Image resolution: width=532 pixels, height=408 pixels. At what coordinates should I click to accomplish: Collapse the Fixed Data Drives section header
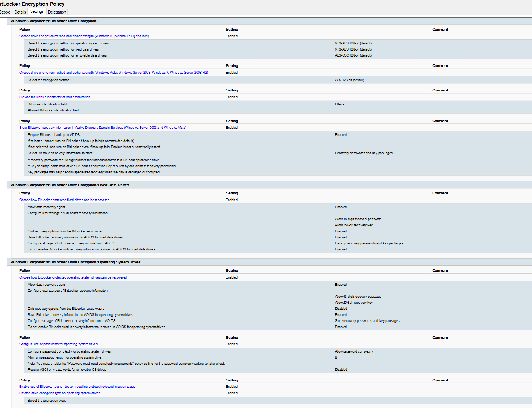[270, 185]
